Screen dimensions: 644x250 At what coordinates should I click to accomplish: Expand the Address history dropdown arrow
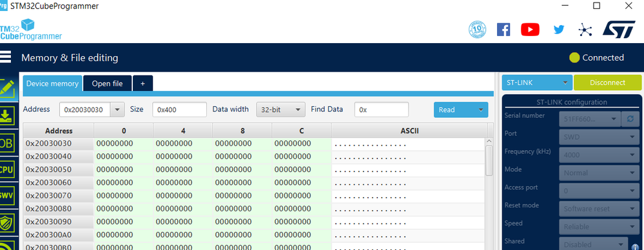(x=117, y=110)
